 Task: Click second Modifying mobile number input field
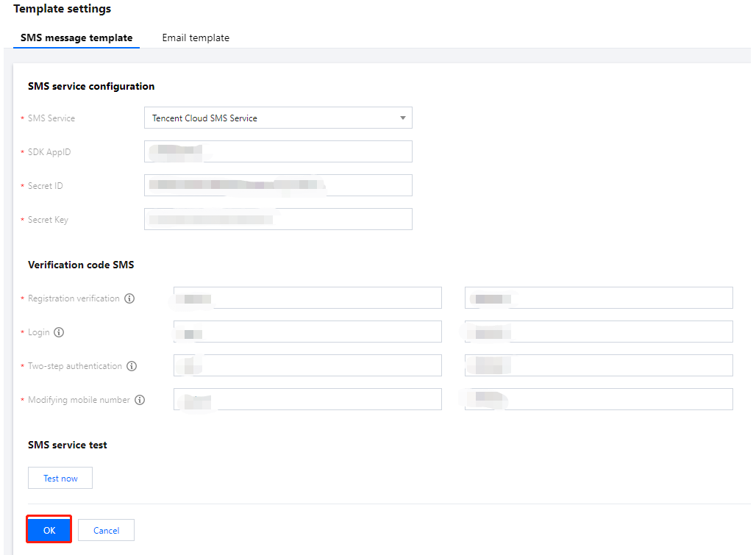[x=599, y=399]
